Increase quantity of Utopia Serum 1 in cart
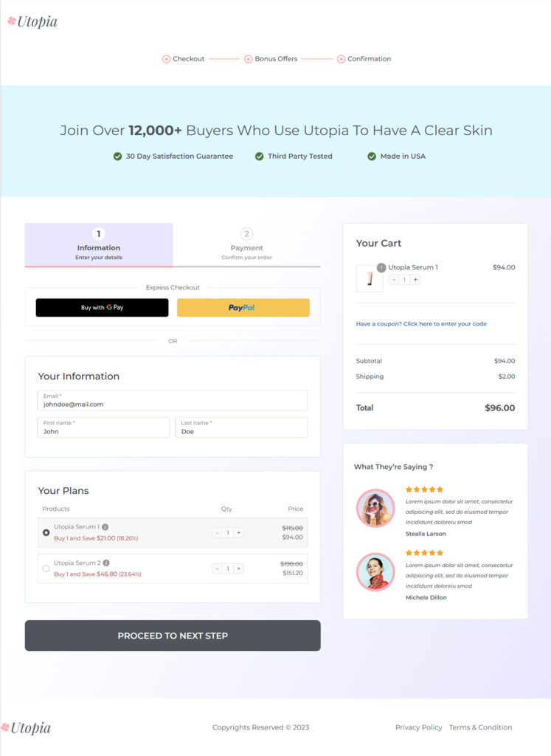This screenshot has height=756, width=551. point(415,280)
